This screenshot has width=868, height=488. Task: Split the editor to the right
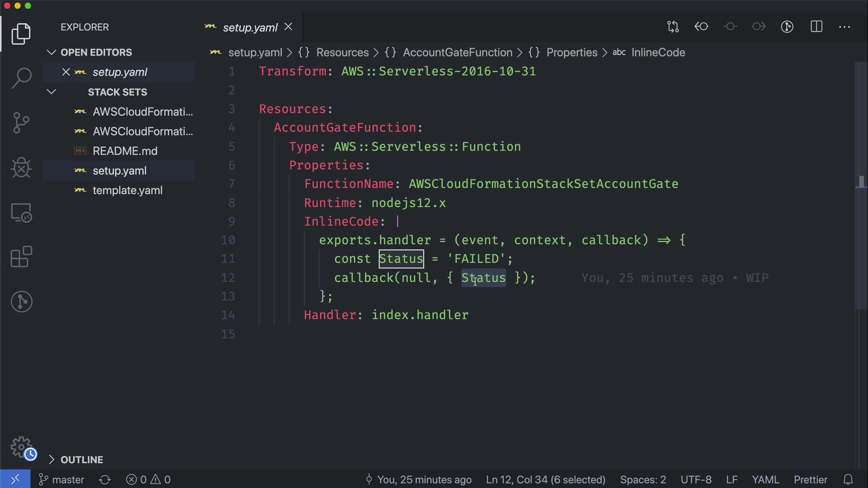(816, 27)
